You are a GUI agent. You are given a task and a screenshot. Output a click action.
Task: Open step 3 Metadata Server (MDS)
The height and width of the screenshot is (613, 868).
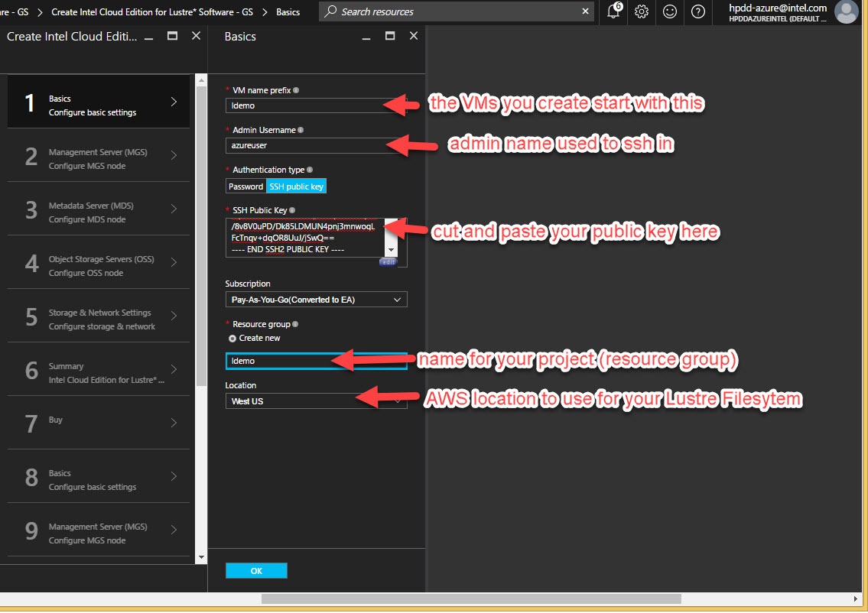[x=99, y=209]
